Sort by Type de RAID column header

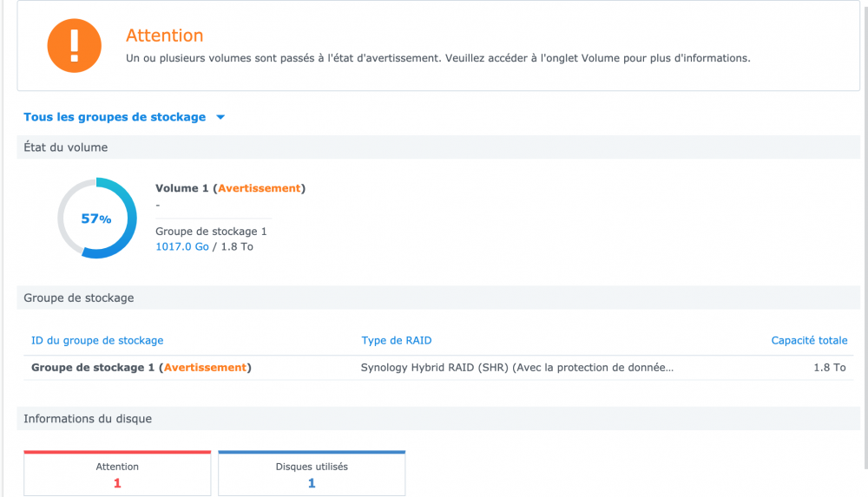(x=397, y=341)
